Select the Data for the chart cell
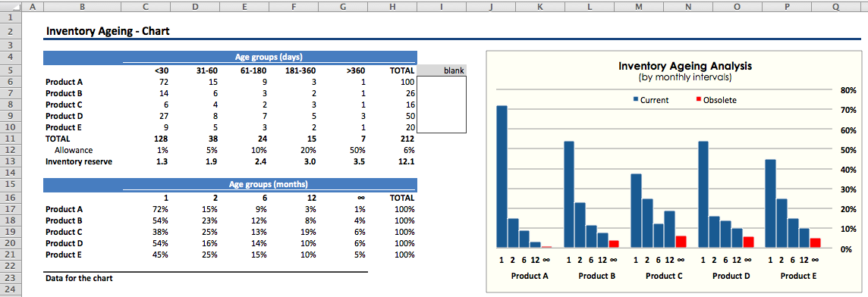 click(x=79, y=278)
